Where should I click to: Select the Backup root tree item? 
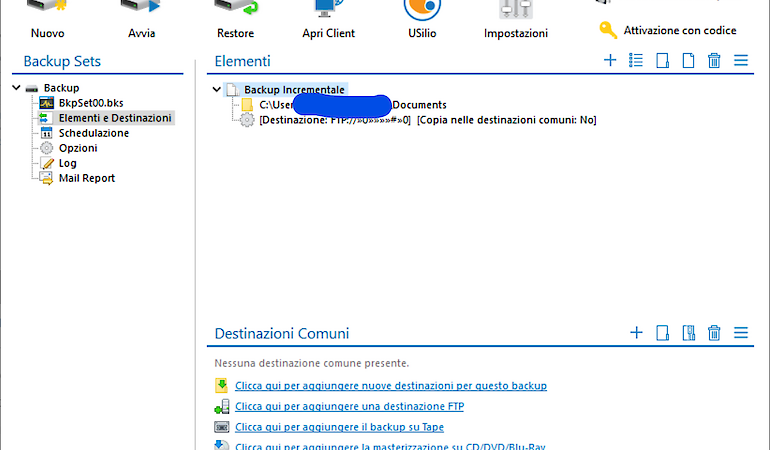[x=61, y=88]
